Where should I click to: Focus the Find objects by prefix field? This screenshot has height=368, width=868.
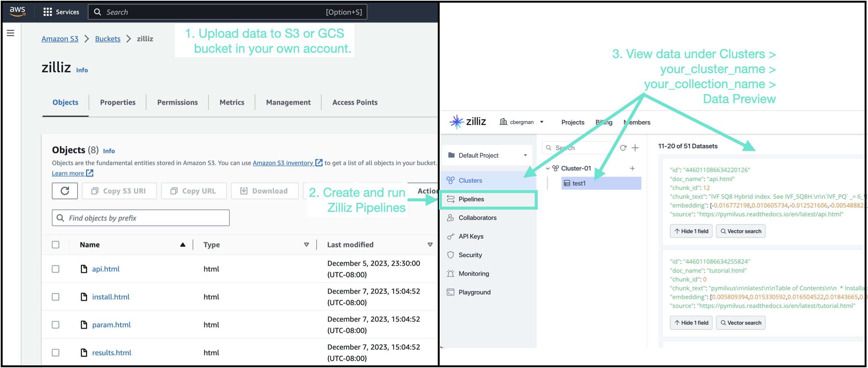click(141, 218)
